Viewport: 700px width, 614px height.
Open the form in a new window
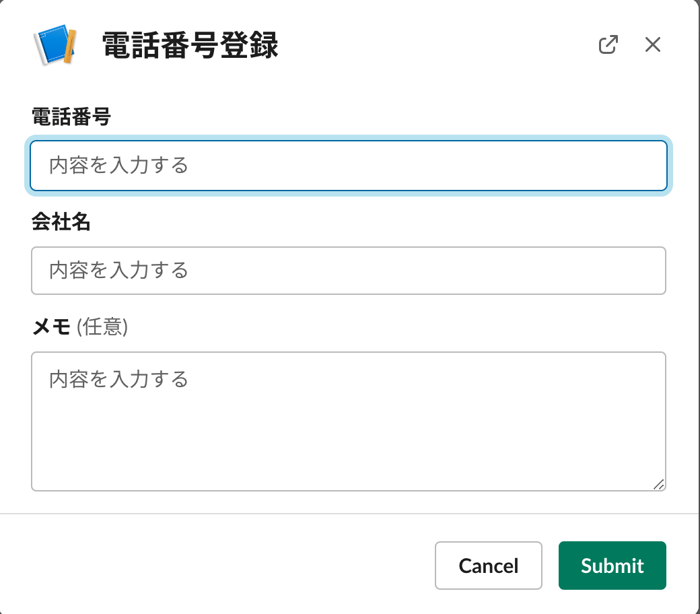tap(608, 45)
